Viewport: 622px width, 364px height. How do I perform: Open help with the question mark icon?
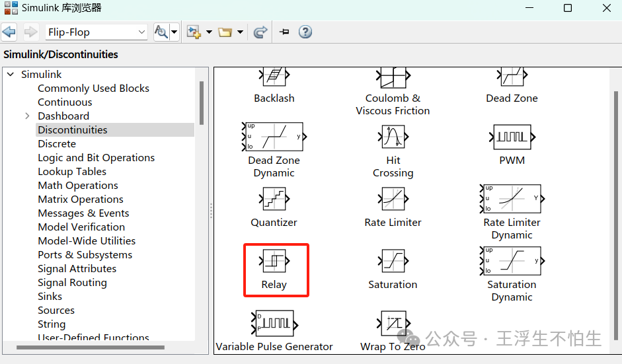click(x=305, y=32)
